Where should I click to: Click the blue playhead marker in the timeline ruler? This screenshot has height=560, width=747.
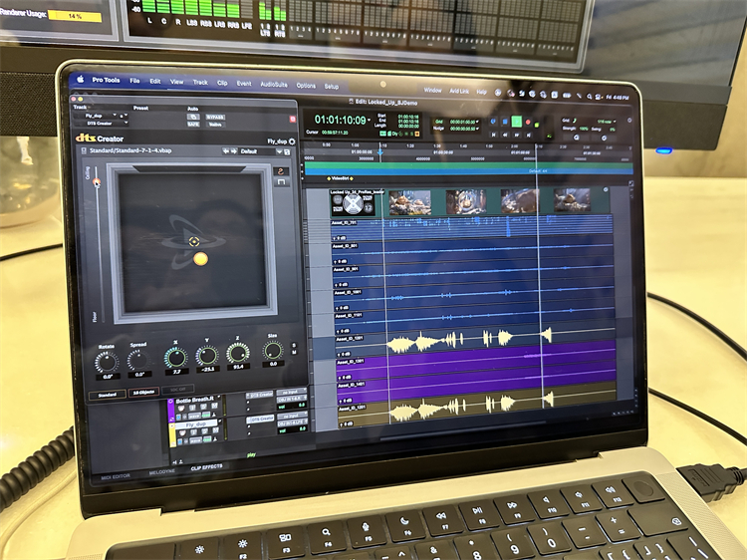pyautogui.click(x=380, y=152)
